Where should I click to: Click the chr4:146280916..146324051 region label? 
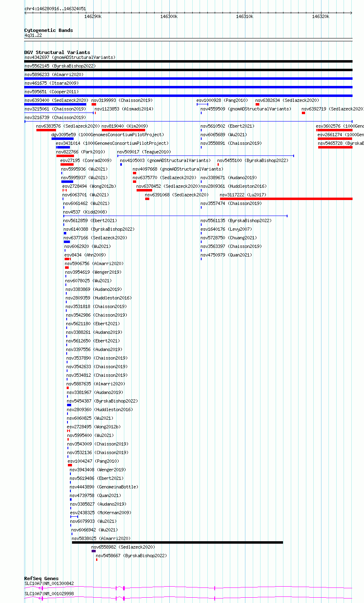[x=55, y=9]
